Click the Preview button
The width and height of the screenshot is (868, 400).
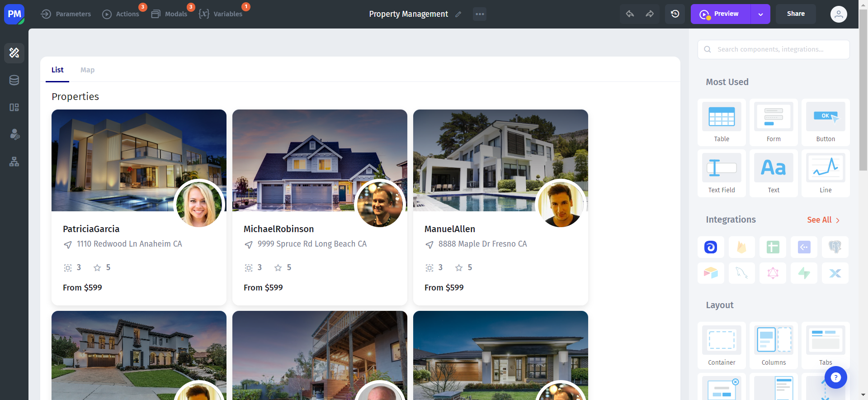point(721,14)
